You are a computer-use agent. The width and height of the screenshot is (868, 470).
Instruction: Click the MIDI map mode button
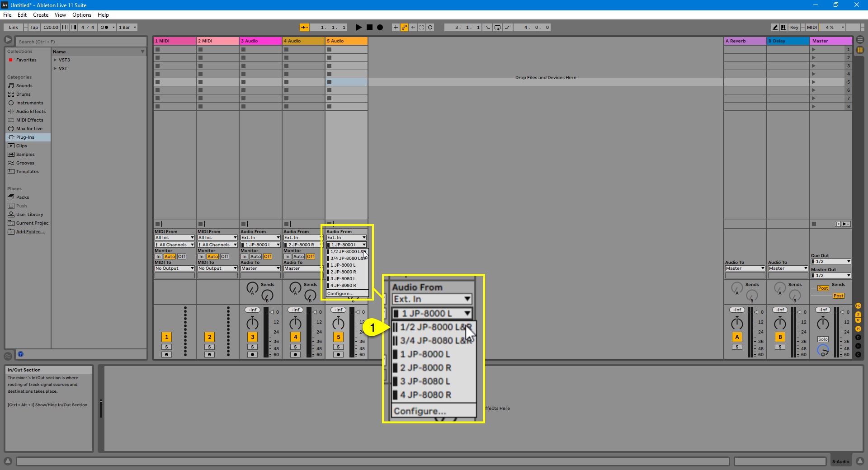coord(812,28)
